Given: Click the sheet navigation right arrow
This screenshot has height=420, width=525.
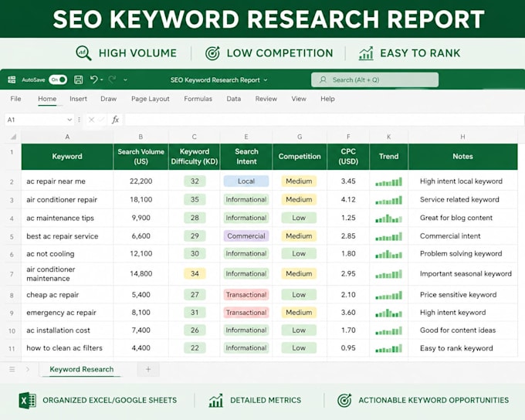Looking at the screenshot, I should [28, 369].
